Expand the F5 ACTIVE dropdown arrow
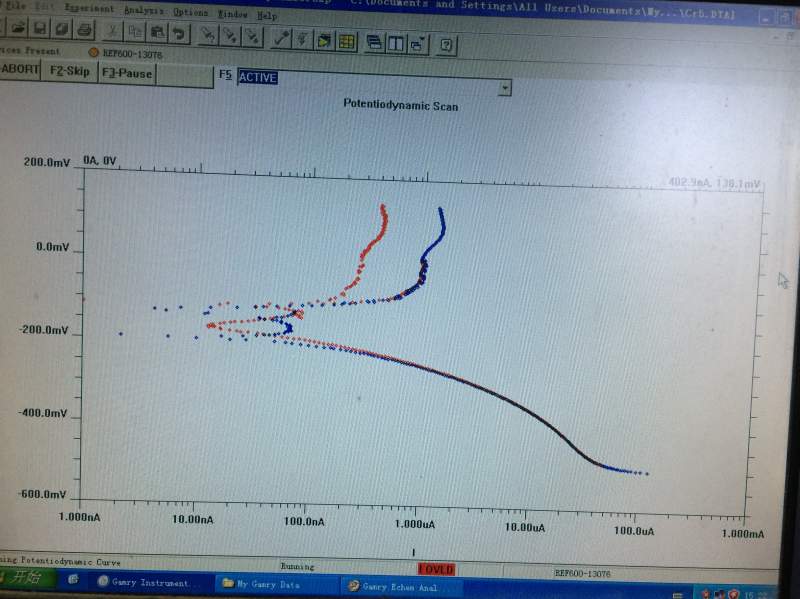This screenshot has height=599, width=800. [505, 88]
